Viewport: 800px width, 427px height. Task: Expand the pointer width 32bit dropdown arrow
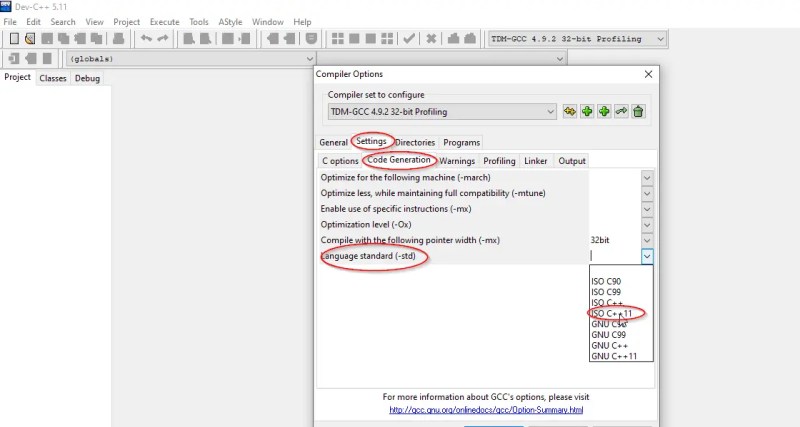click(x=647, y=240)
